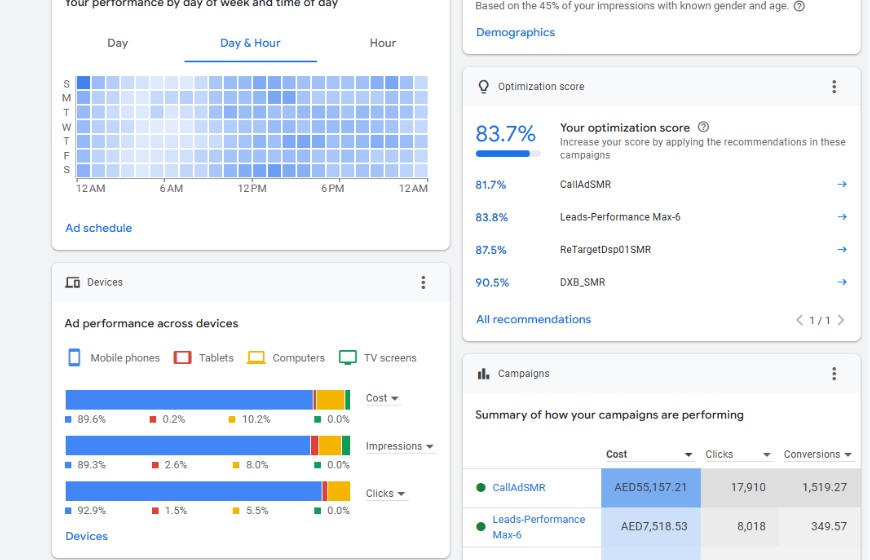Click the optimization score progress bar
Viewport: 870px width, 560px height.
(508, 154)
